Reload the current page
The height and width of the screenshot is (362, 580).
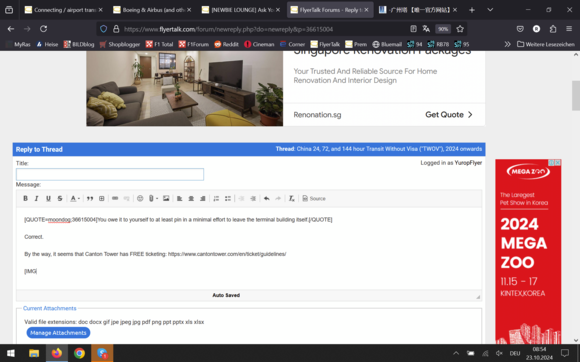pos(43,29)
